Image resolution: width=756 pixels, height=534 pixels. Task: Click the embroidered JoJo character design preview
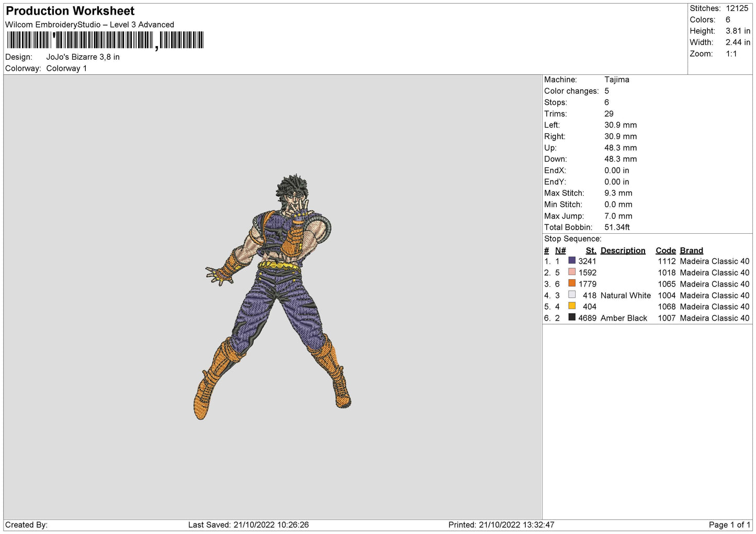coord(272,297)
